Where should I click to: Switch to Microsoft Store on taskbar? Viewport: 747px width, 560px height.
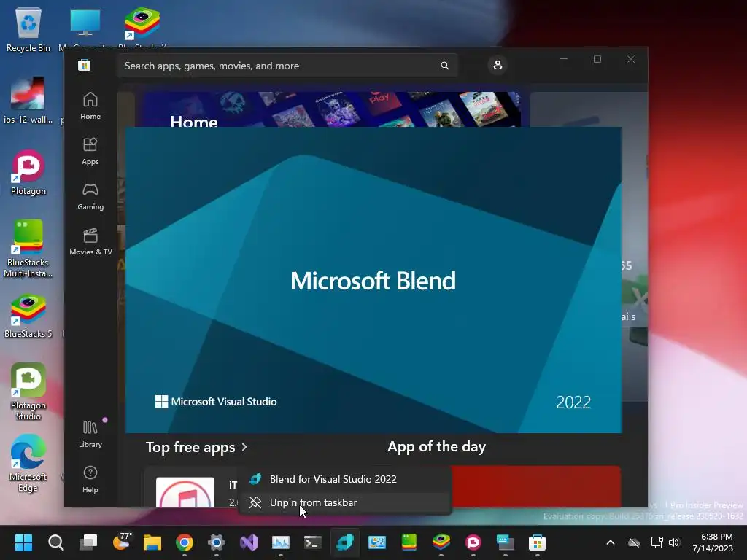click(537, 542)
